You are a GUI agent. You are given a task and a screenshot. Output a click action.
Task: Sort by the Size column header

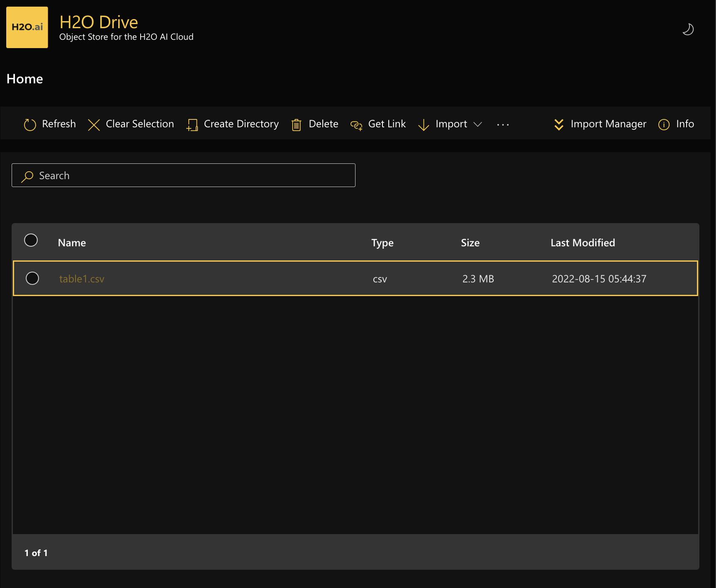[x=470, y=243]
